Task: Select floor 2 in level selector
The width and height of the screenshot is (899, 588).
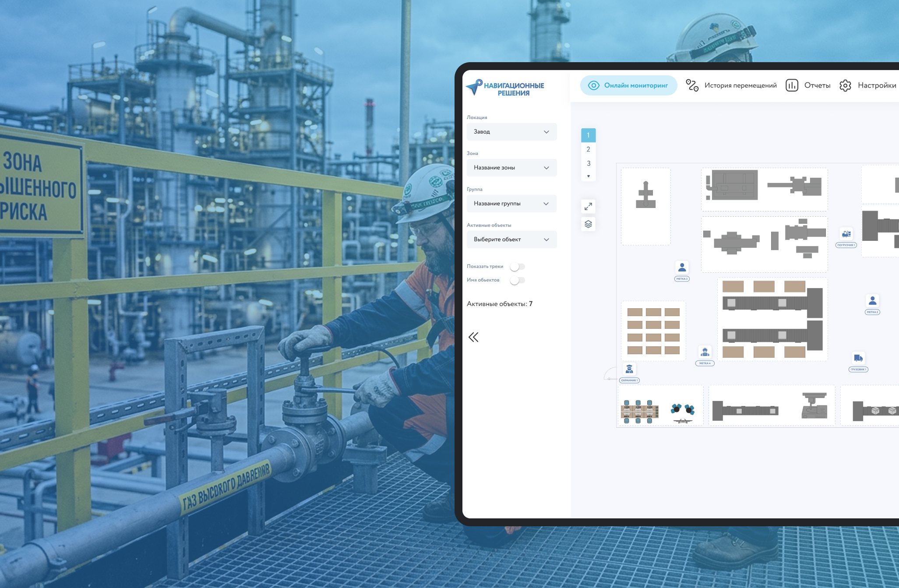Action: click(588, 149)
